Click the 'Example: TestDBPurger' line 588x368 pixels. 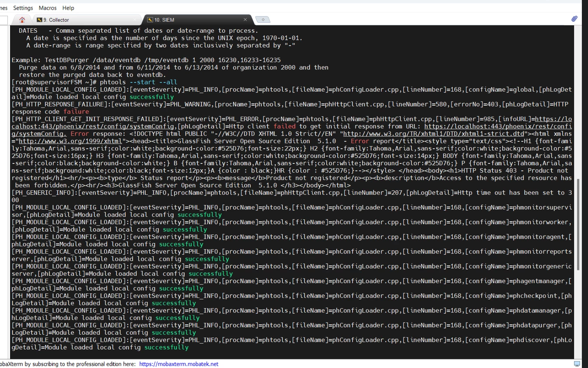click(x=146, y=60)
